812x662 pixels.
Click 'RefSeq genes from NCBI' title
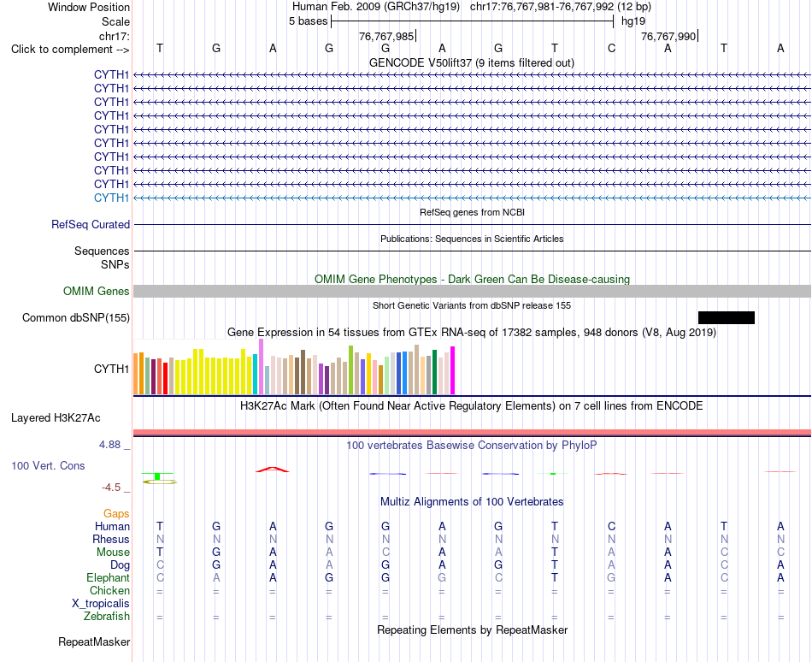(472, 212)
